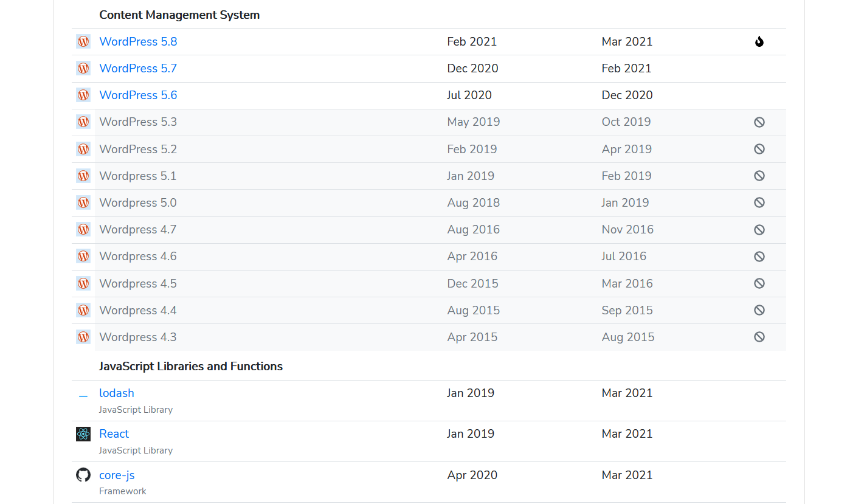The width and height of the screenshot is (864, 504).
Task: Click the 'Apr 2020' date for core-js
Action: pos(472,475)
